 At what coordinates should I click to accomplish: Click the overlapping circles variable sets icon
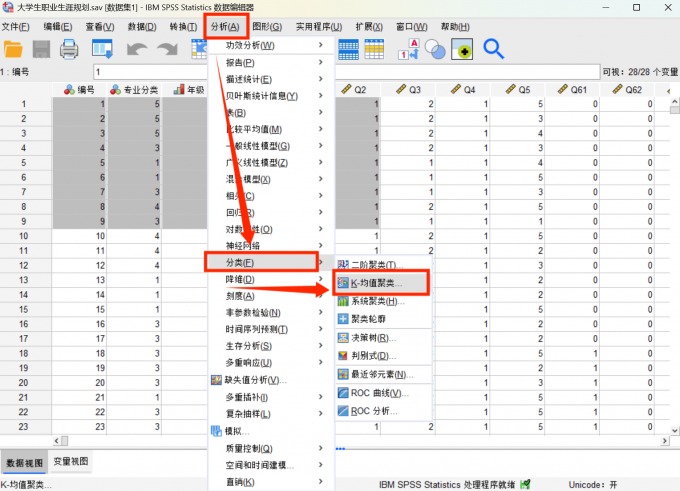coord(435,49)
